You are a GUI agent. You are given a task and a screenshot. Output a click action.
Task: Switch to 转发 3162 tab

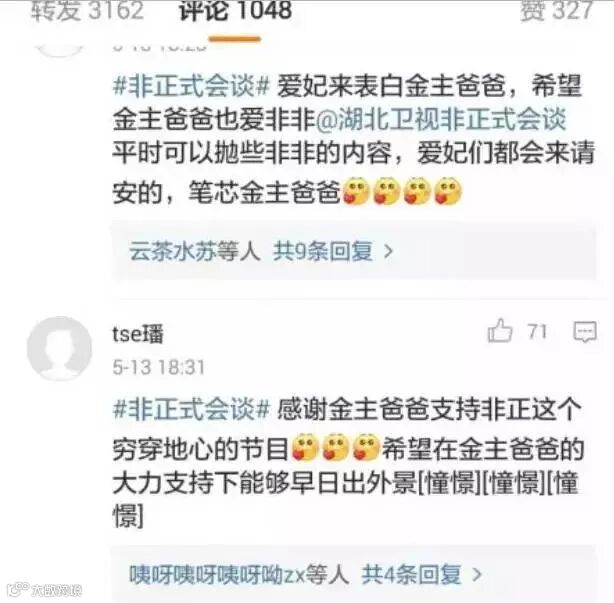pos(88,11)
